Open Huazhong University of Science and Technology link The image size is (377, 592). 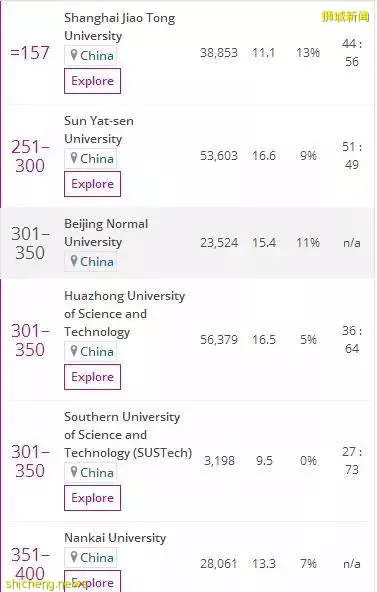(x=125, y=314)
